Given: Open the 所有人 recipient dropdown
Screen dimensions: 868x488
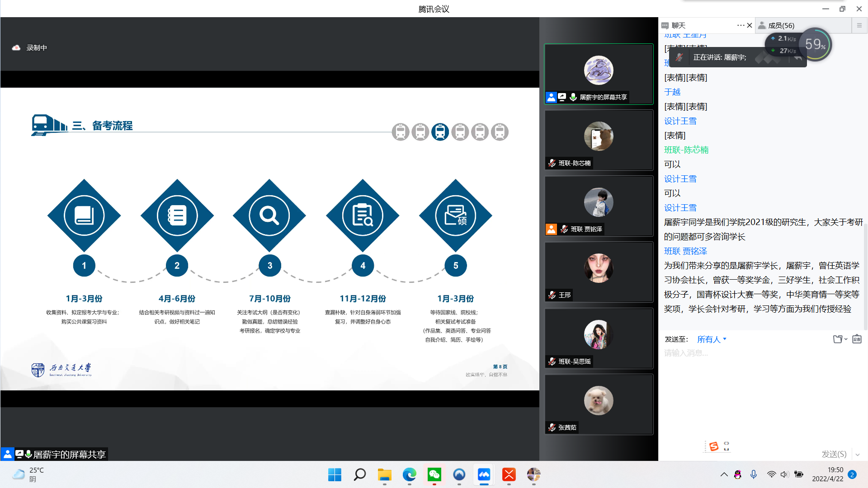Looking at the screenshot, I should tap(712, 339).
